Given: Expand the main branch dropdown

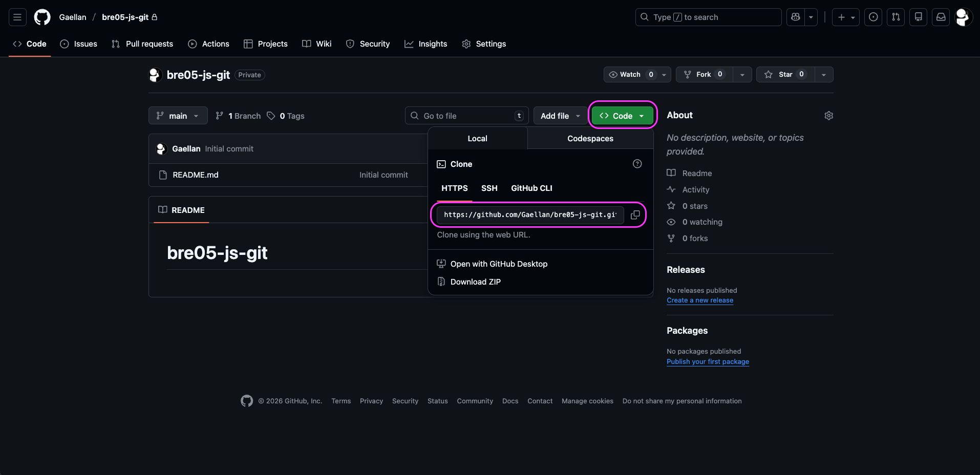Looking at the screenshot, I should pyautogui.click(x=178, y=116).
